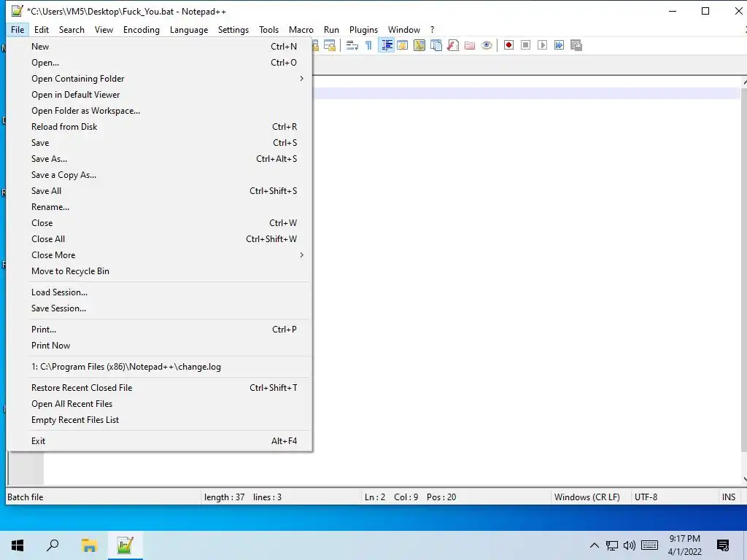Open Function List toolbar icon
This screenshot has width=747, height=560.
tap(453, 45)
